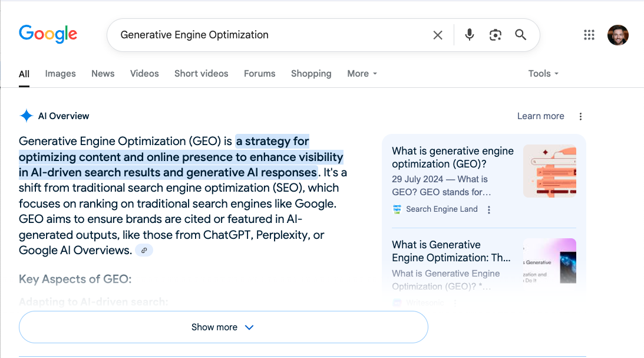Click the highlighted 'a strategy for optimizing content' text
This screenshot has width=644, height=358.
pos(181,157)
